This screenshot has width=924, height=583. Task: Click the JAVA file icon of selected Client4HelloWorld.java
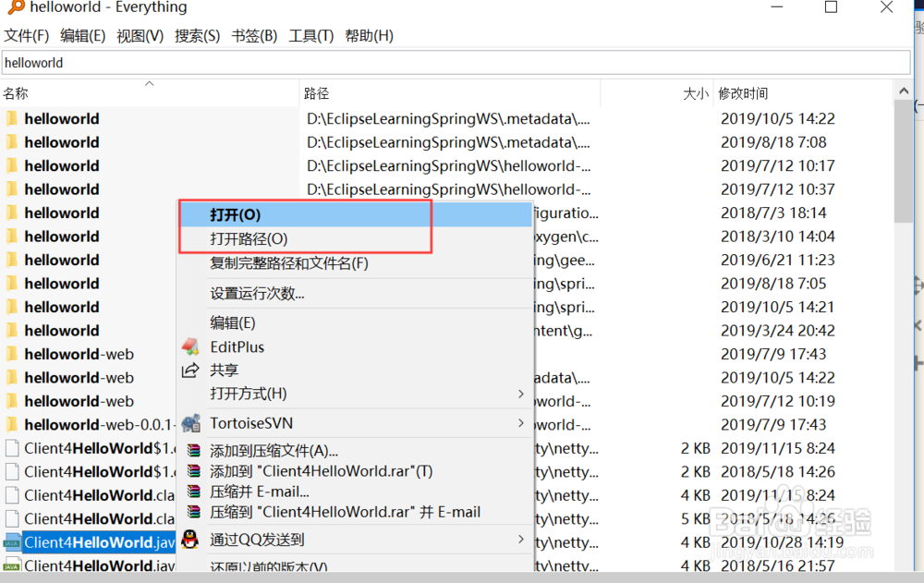point(12,542)
